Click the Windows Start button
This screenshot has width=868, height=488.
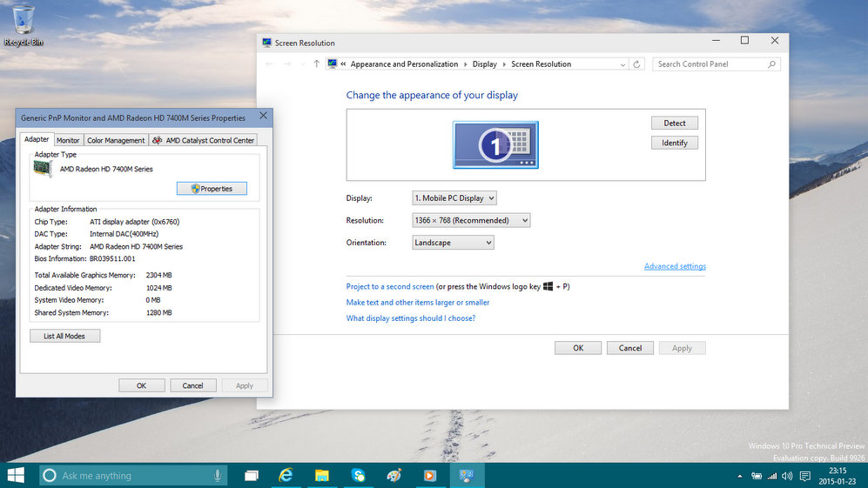(17, 475)
